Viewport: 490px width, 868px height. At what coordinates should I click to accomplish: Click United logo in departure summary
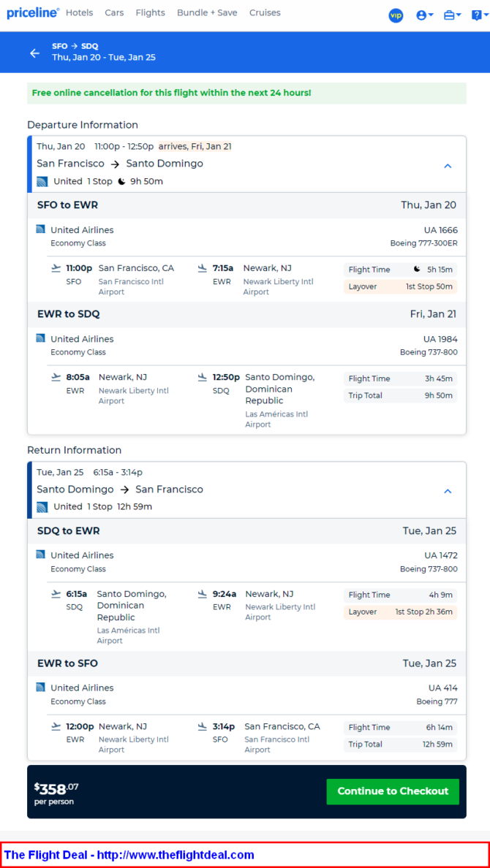42,182
